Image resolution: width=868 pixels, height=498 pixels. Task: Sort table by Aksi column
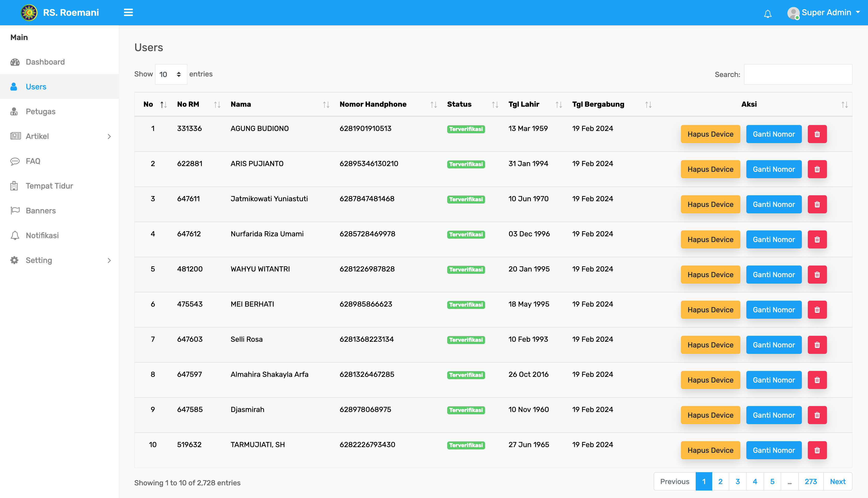755,104
